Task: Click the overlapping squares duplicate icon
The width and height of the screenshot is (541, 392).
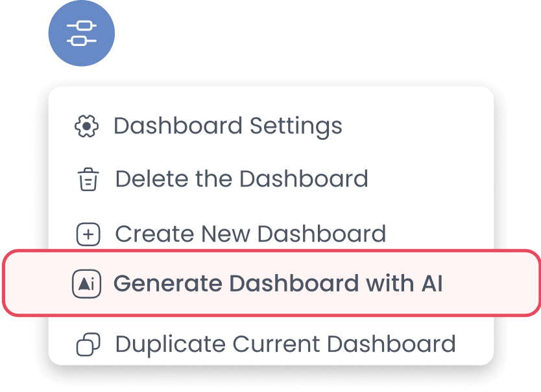Action: 88,344
